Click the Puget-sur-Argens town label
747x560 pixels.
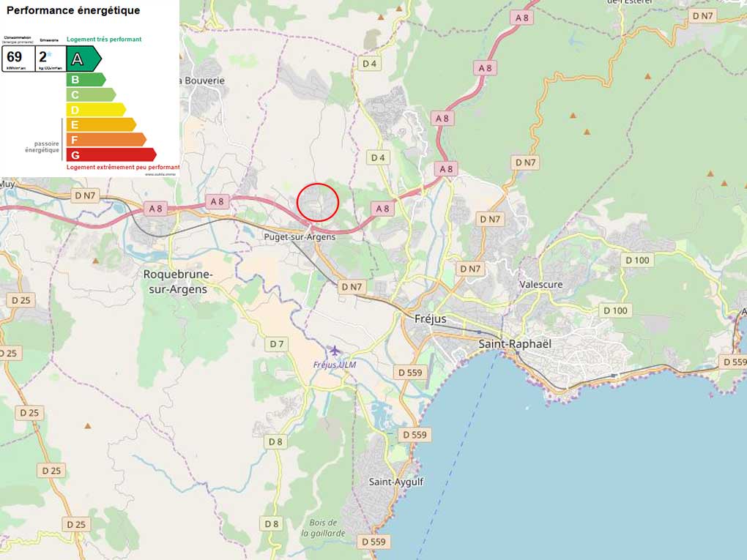300,236
